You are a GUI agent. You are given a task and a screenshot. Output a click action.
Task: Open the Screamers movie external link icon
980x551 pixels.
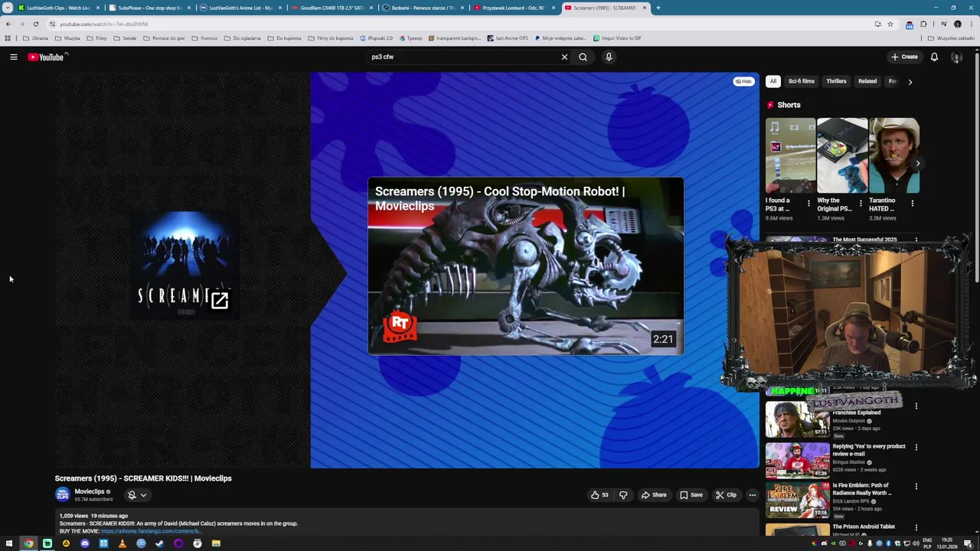click(x=220, y=301)
